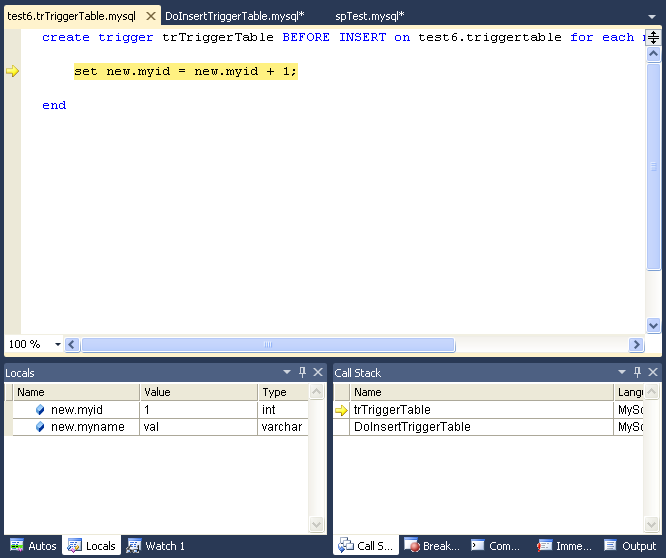Open the Call Stack panel options dropdown
Viewport: 666px width, 558px height.
[622, 372]
